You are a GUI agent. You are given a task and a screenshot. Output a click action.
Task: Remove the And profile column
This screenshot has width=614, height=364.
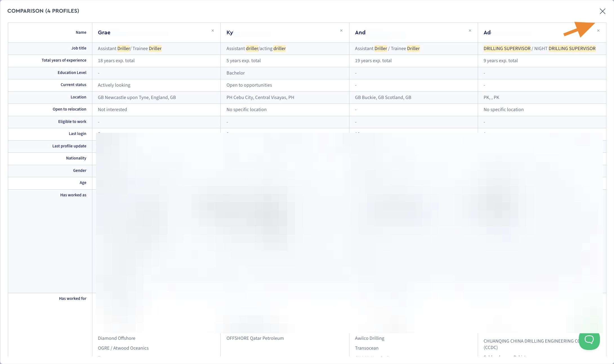click(x=470, y=31)
